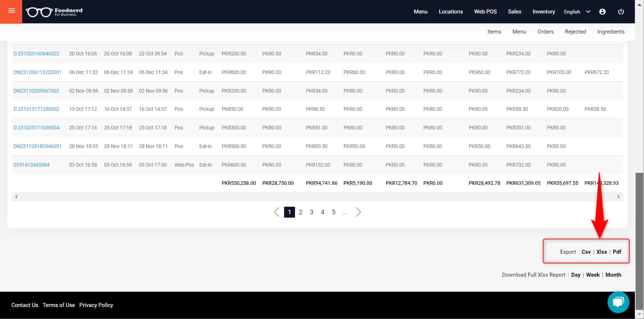
Task: Click the pagination ellipsis
Action: 345,213
